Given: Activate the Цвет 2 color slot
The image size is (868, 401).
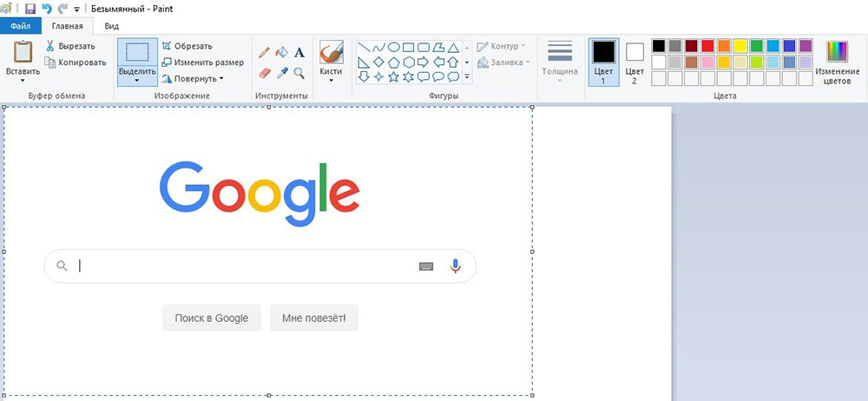Looking at the screenshot, I should [635, 61].
